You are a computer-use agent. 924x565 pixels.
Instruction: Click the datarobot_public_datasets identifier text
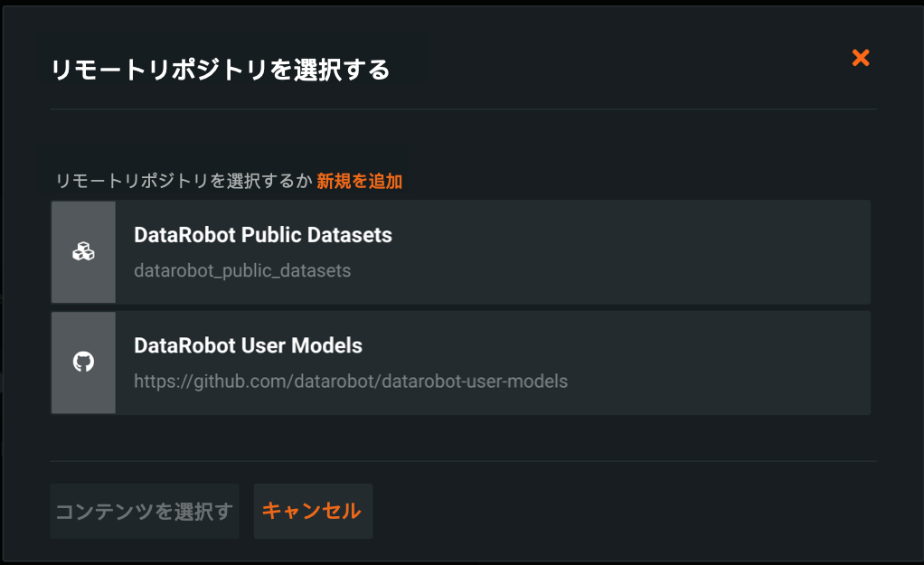click(x=241, y=270)
